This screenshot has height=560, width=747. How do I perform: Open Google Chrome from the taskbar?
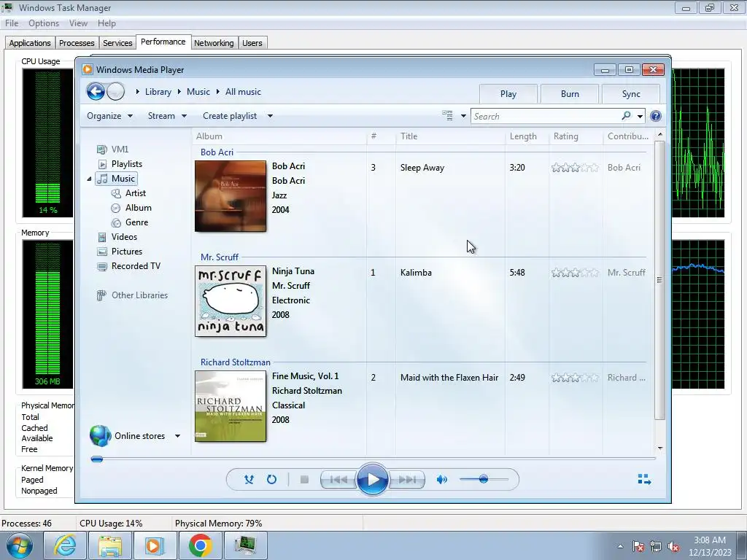point(200,545)
